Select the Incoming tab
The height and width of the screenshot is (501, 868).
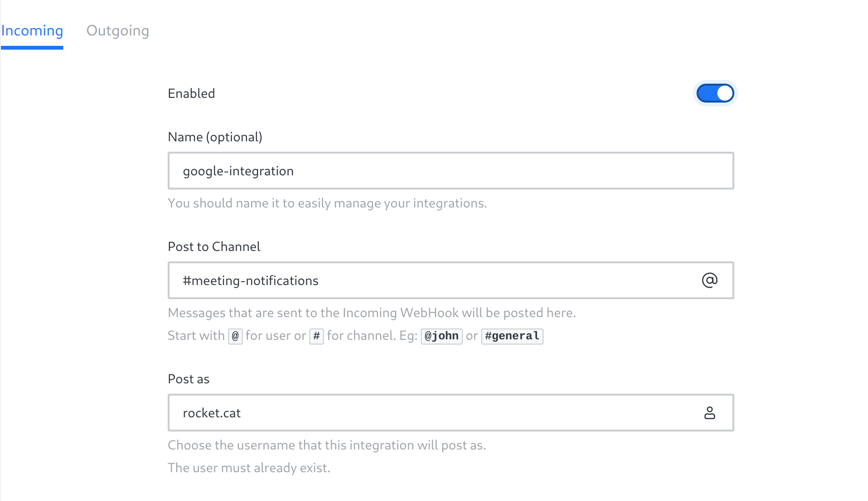coord(32,31)
